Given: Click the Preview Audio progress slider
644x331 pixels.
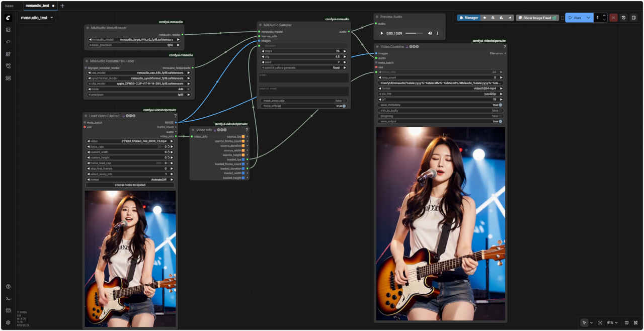Looking at the screenshot, I should (x=414, y=33).
